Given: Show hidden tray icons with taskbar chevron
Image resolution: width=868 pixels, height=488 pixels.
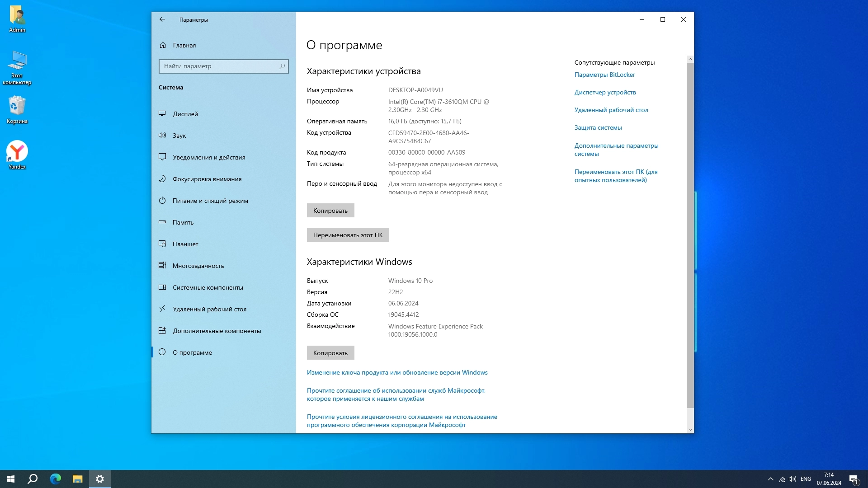Looking at the screenshot, I should [x=770, y=479].
